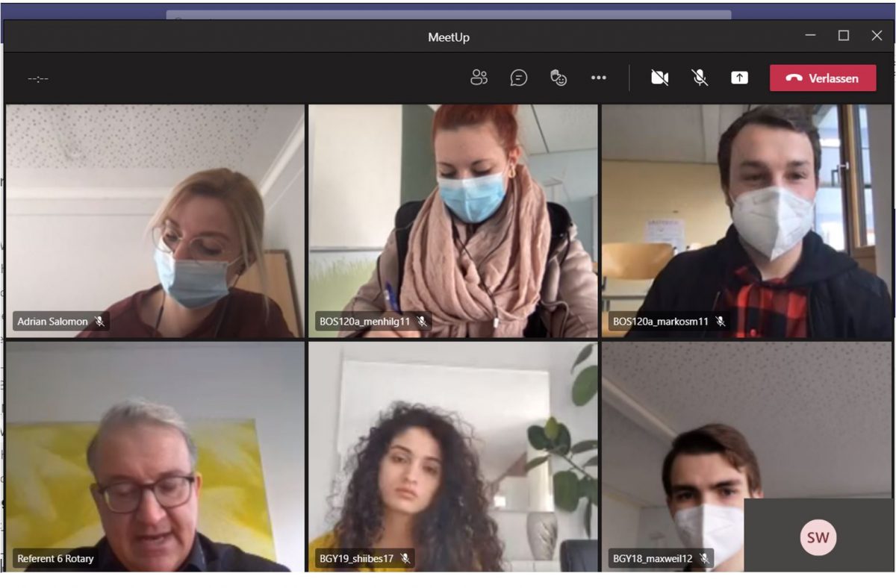Share your screen with the share icon
The image size is (896, 588).
(x=739, y=78)
